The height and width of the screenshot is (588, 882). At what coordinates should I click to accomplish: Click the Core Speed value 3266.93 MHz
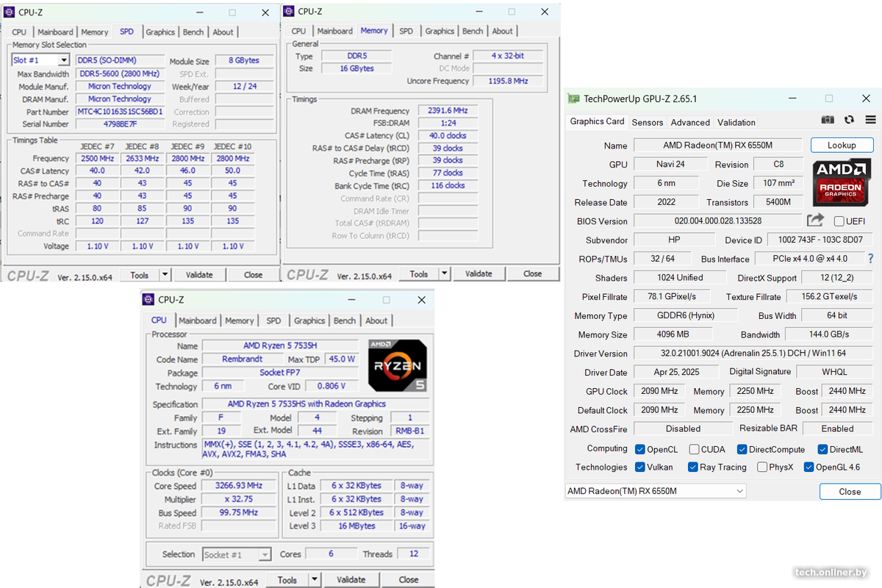pyautogui.click(x=238, y=486)
